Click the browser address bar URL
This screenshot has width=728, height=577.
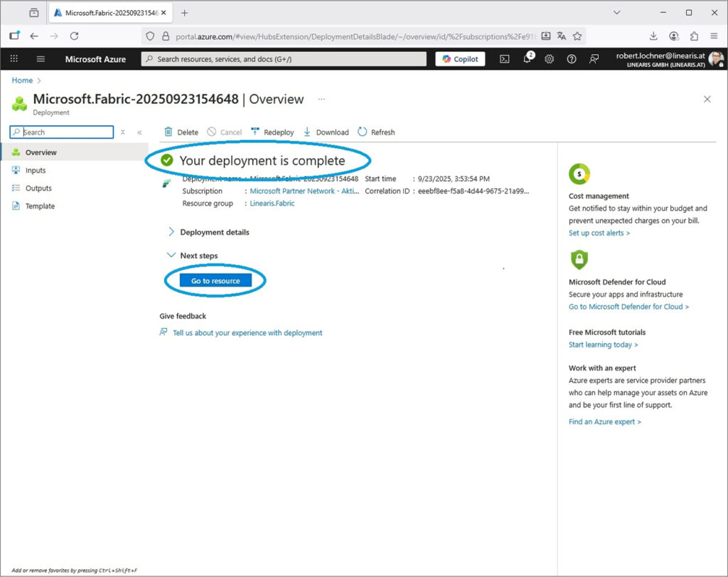click(355, 36)
